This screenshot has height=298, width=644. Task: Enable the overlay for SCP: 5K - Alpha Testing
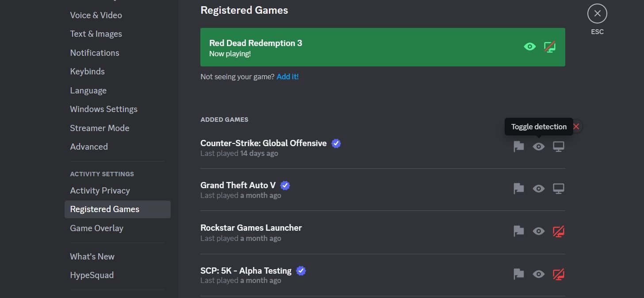558,274
